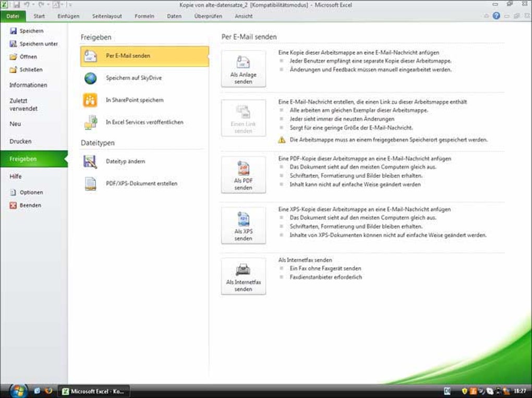The height and width of the screenshot is (398, 532).
Task: Click the Excel Services publish icon
Action: point(91,122)
